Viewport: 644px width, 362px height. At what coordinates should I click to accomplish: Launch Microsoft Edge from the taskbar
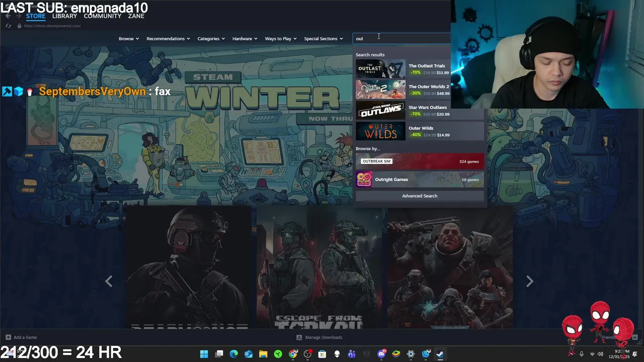point(233,354)
